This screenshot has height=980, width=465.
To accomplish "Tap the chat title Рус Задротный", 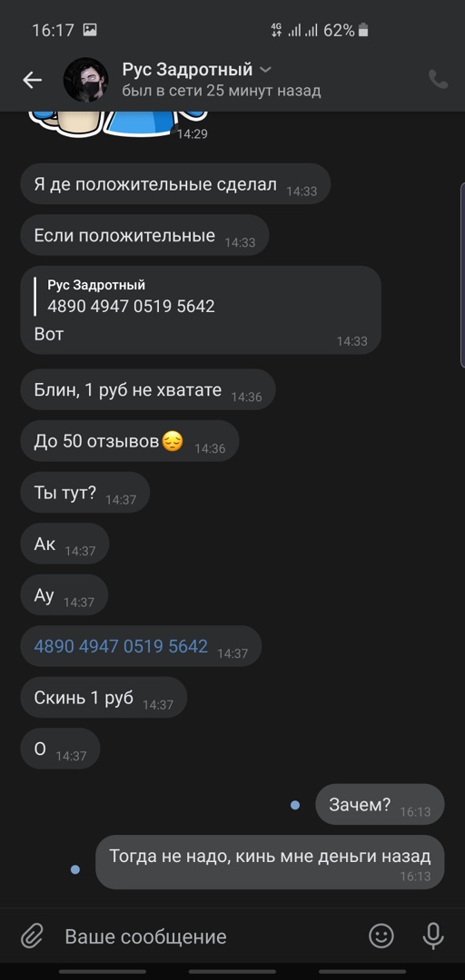I will click(x=187, y=69).
